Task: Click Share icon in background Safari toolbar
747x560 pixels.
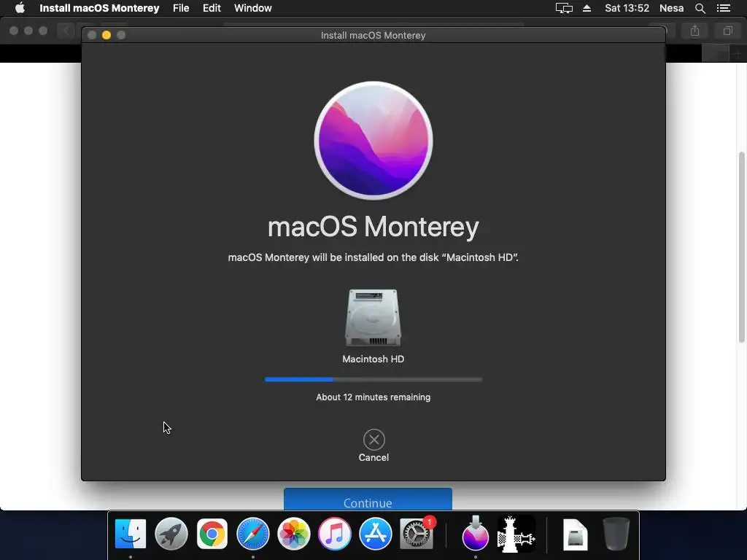Action: tap(695, 31)
